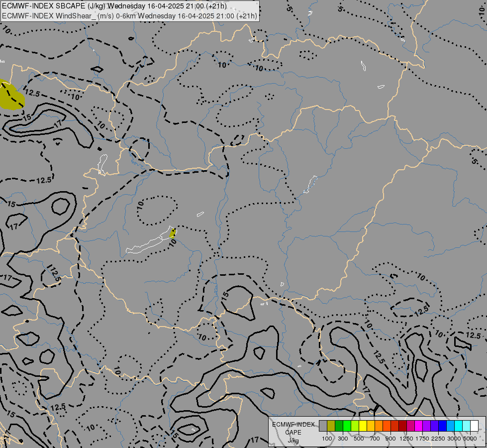
Task: Click the pure blue legend swatch
Action: tap(443, 426)
